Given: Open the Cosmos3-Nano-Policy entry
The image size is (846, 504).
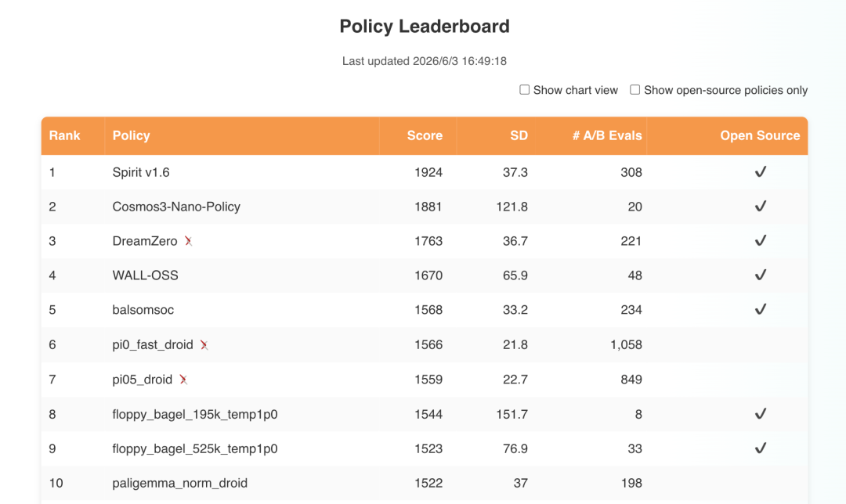Looking at the screenshot, I should point(176,207).
